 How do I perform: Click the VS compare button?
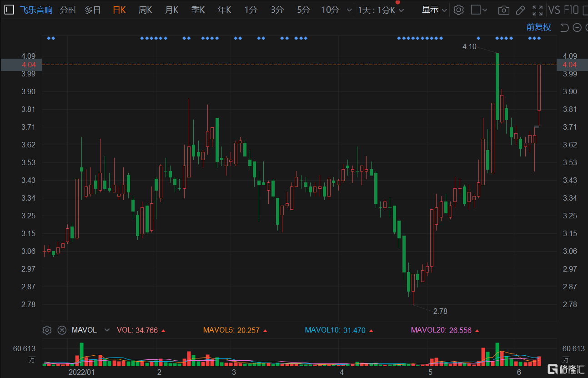554,10
